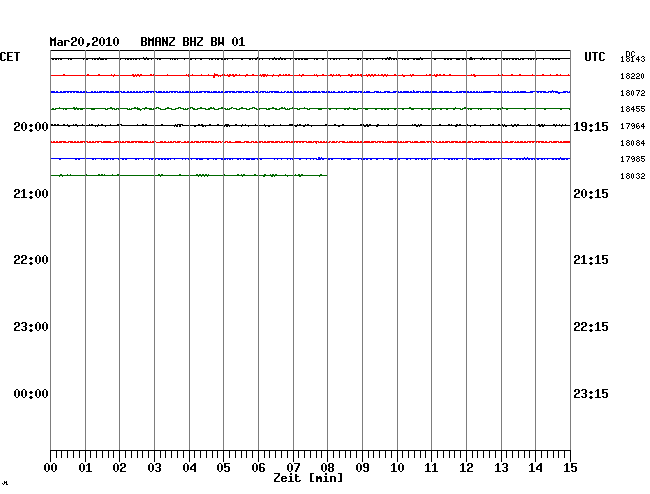650x494 pixels.
Task: Click minute label 01 on time axis
Action: pos(85,468)
